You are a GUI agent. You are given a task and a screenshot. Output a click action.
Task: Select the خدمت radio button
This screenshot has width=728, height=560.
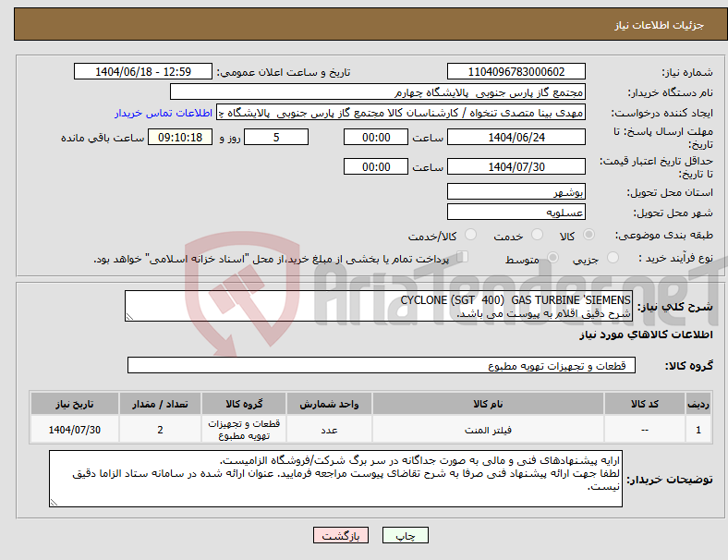[x=537, y=235]
